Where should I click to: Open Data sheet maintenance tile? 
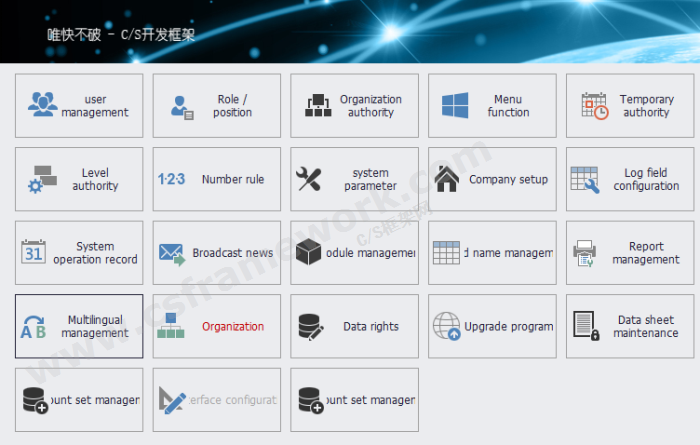tap(630, 326)
